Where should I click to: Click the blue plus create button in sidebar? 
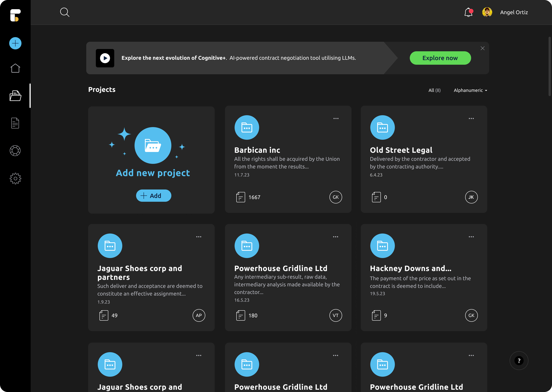15,43
